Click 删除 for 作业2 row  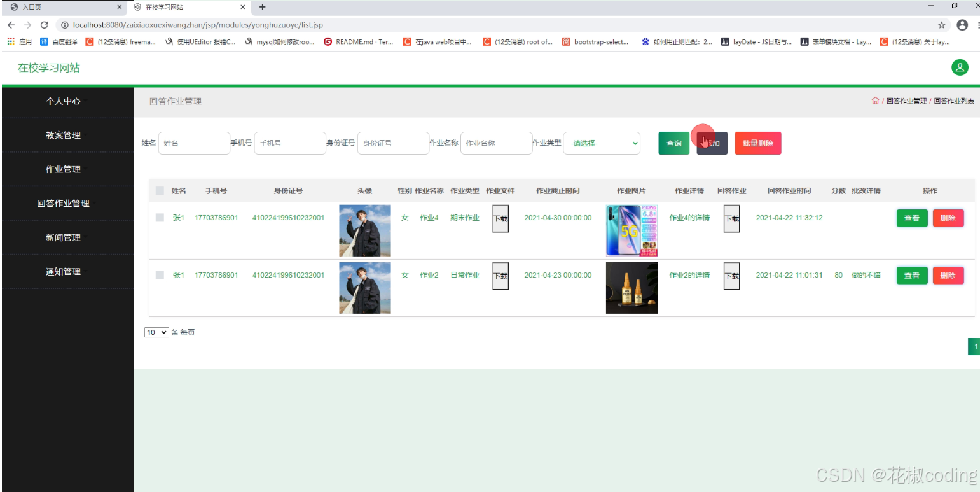click(x=948, y=276)
